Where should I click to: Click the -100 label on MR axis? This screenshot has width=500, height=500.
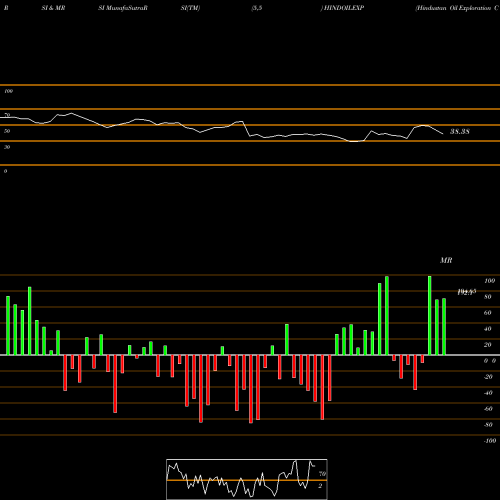[x=490, y=441]
